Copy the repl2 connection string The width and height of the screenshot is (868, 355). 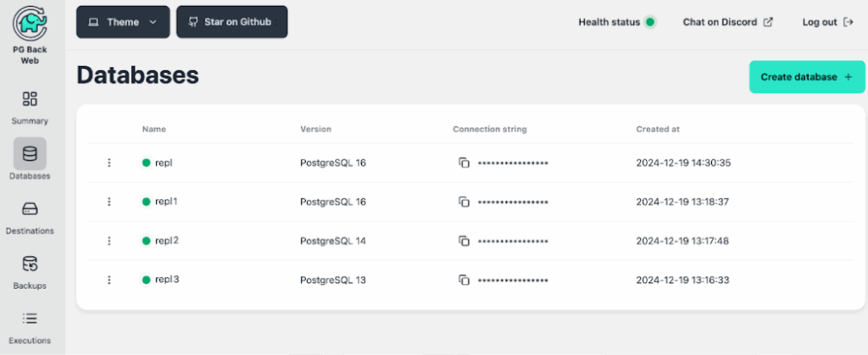click(x=464, y=241)
